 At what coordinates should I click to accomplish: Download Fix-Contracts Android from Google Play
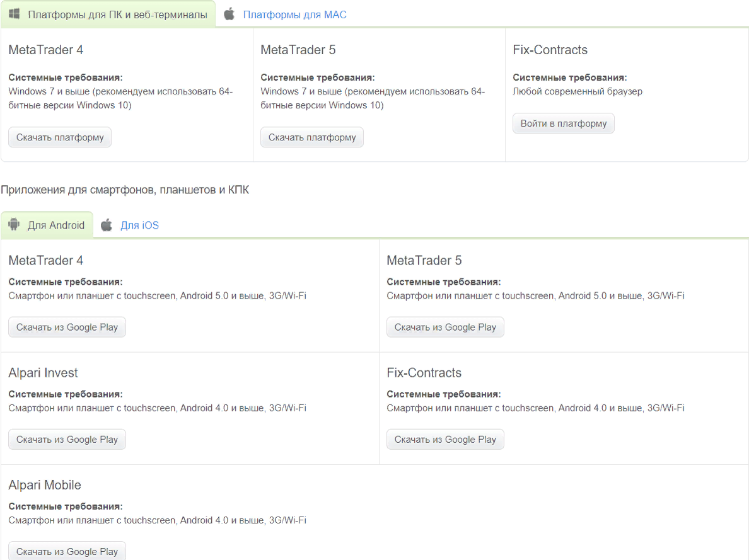point(445,440)
